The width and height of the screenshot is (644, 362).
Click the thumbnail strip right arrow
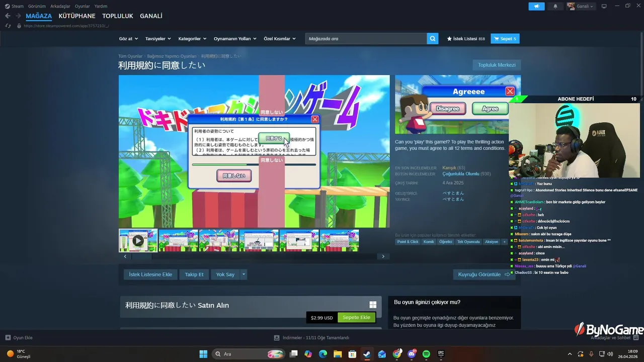click(383, 256)
